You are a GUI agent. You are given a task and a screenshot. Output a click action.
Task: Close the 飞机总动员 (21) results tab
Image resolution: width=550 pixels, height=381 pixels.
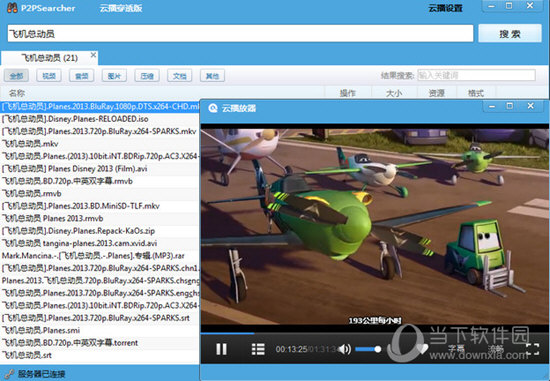[93, 55]
